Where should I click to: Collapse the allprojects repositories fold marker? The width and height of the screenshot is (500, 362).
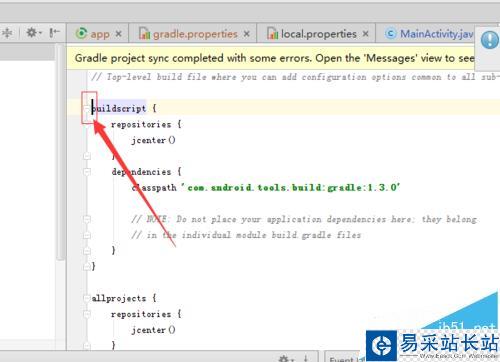87,314
